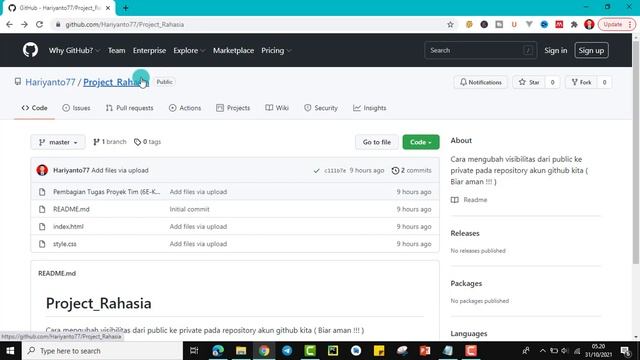Click commit status checkmark icon
The height and width of the screenshot is (360, 640).
point(316,171)
